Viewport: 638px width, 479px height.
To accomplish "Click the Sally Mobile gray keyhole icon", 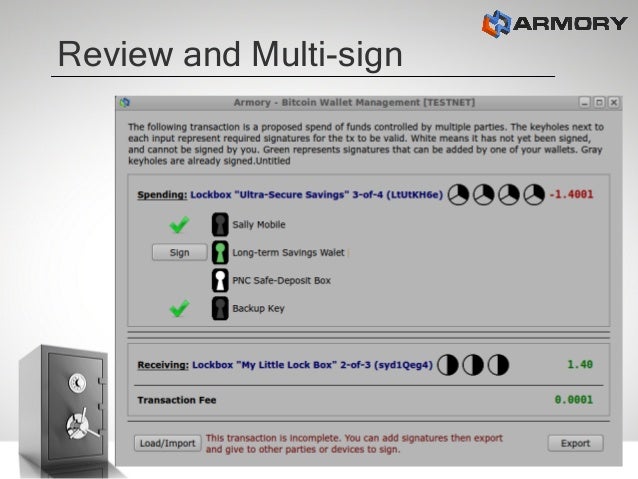I will [x=220, y=225].
